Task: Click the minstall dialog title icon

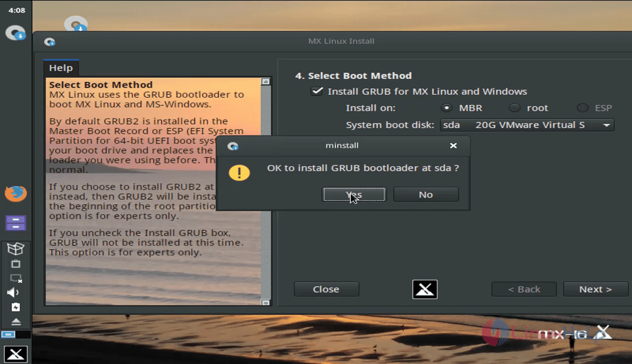Action: (x=233, y=146)
